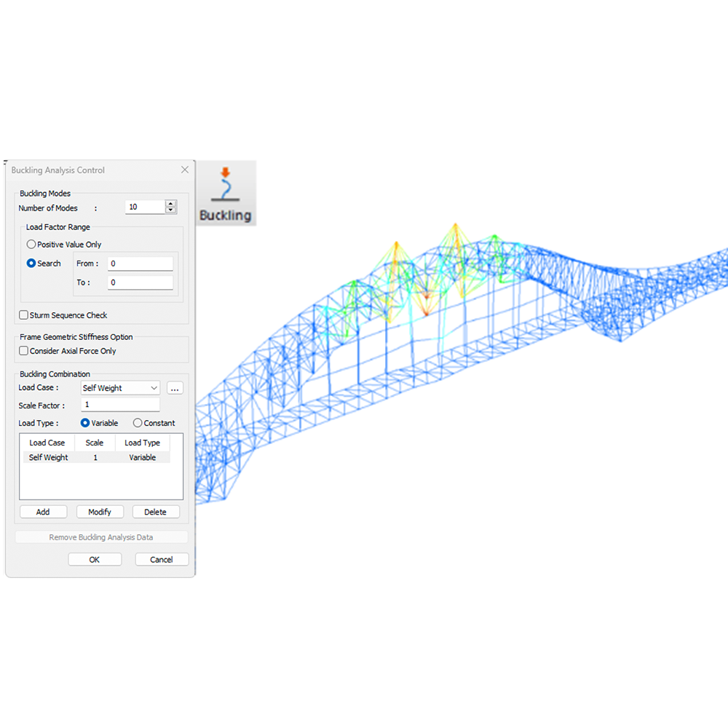The height and width of the screenshot is (728, 728).
Task: Enable Sturm Sequence Check
Action: [x=24, y=315]
